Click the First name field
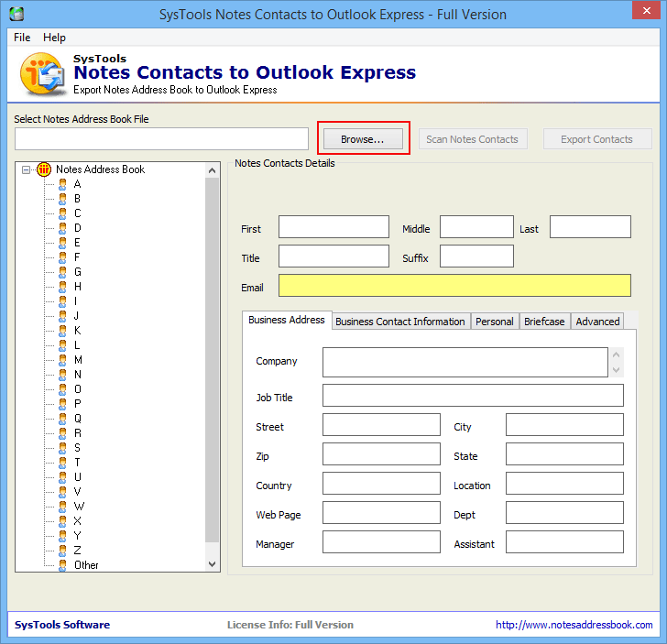Viewport: 667px width, 644px height. click(333, 226)
